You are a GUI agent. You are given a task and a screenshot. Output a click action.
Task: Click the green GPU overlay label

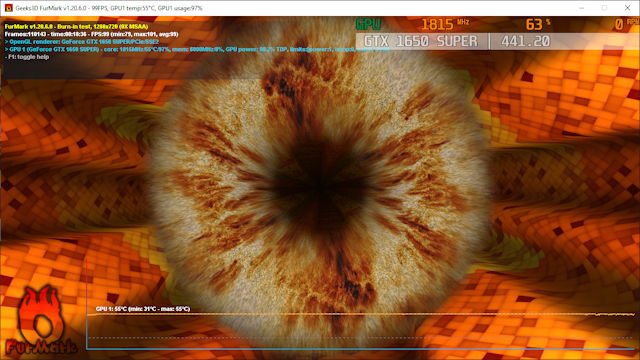tap(368, 24)
